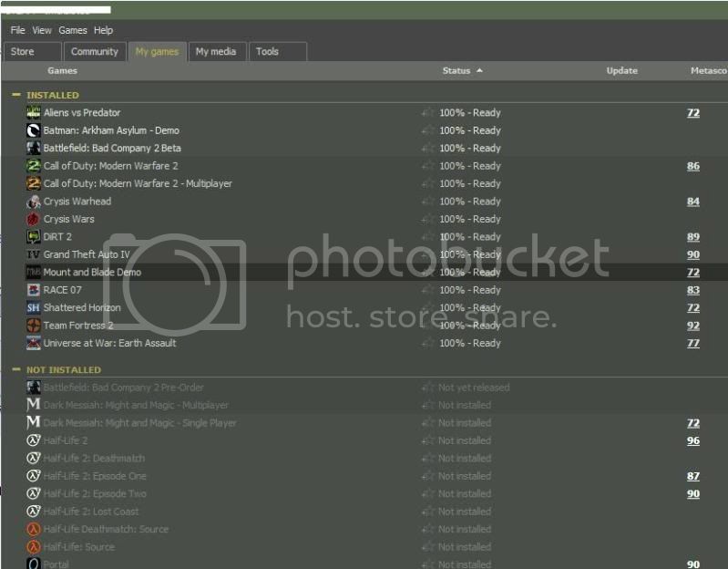Click the Half-Life: Source orange icon
728x569 pixels.
[34, 547]
